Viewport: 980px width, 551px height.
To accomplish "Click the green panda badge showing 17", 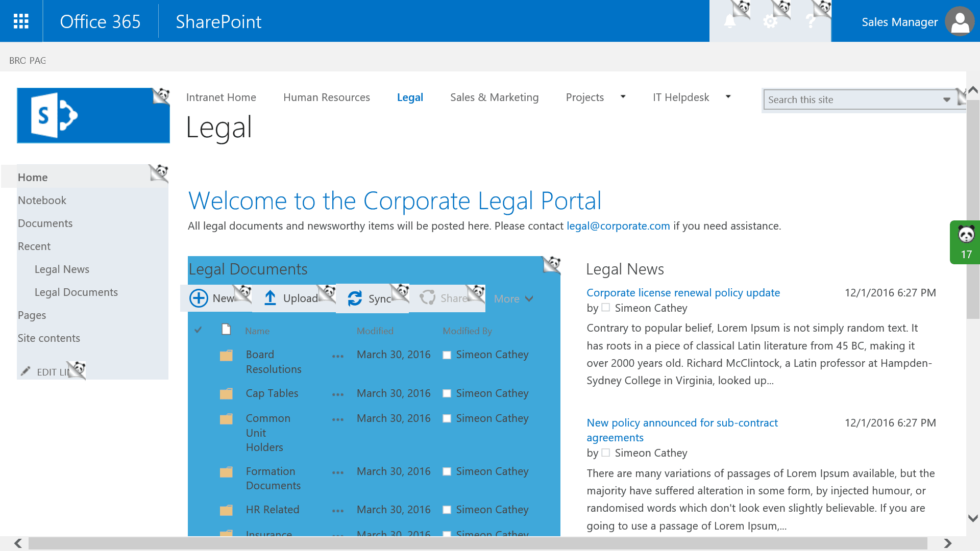I will point(965,242).
